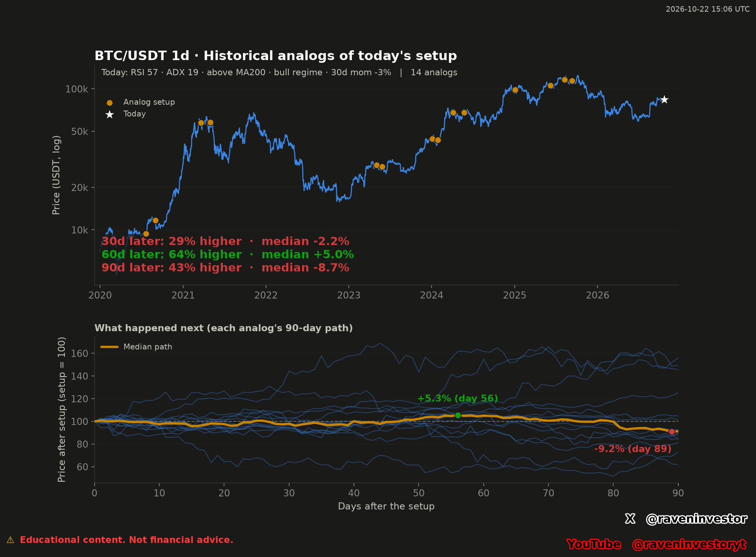This screenshot has width=756, height=557.
Task: Click the '2023' tick label on the time axis
Action: [x=349, y=296]
